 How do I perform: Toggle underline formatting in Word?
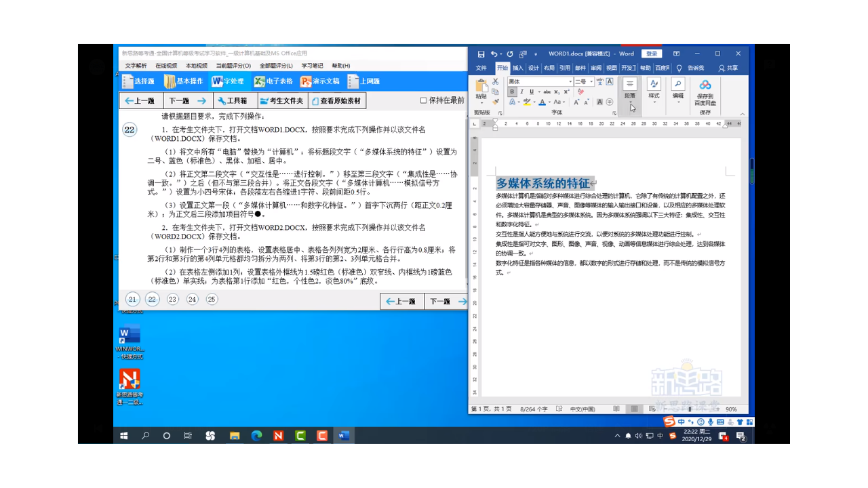pos(531,92)
